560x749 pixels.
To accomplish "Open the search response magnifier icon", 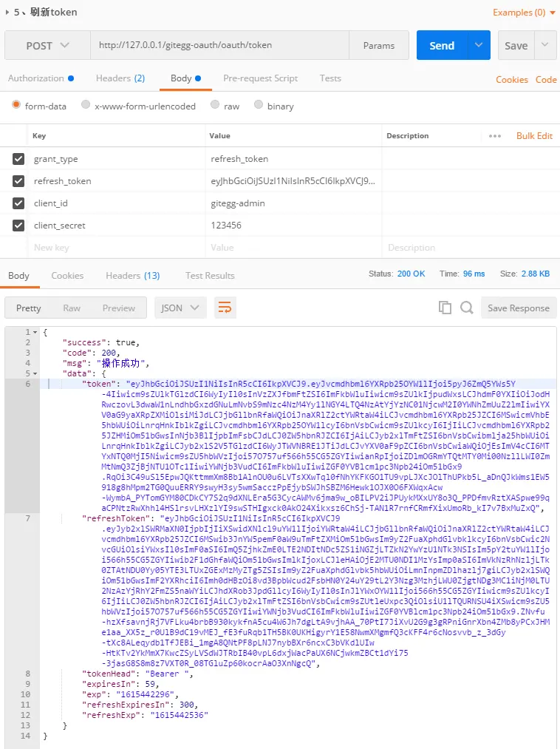I will pos(466,307).
